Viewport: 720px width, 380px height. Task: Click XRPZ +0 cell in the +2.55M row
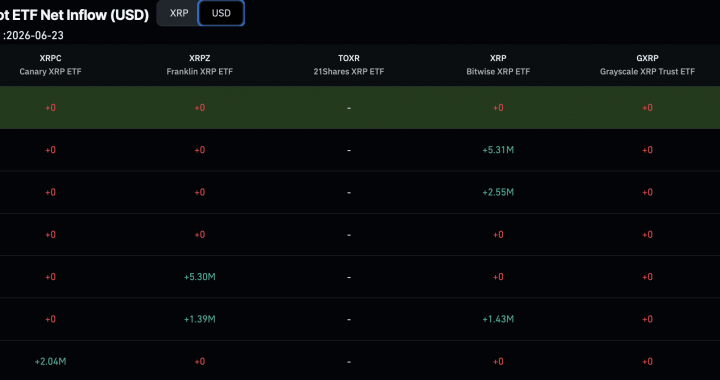coord(200,192)
